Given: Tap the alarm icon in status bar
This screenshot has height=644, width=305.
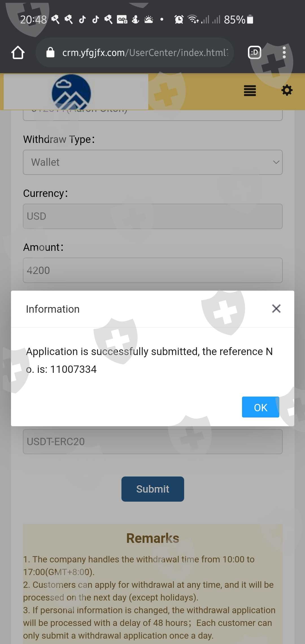Looking at the screenshot, I should pos(179,19).
